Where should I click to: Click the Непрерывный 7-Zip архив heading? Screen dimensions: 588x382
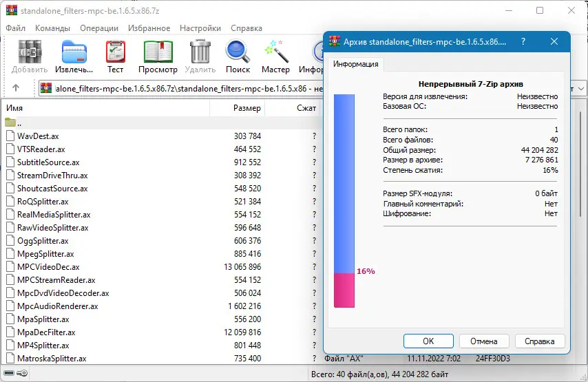471,84
